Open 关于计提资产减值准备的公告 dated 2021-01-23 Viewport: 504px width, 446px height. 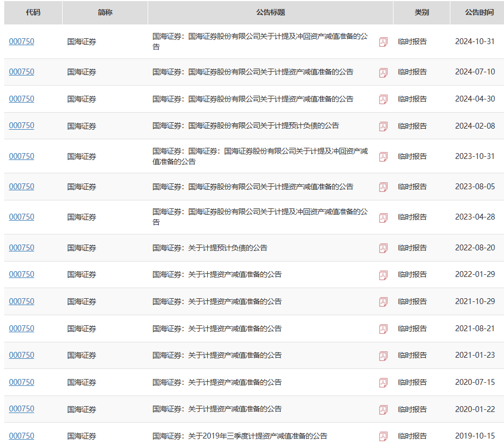[x=217, y=355]
